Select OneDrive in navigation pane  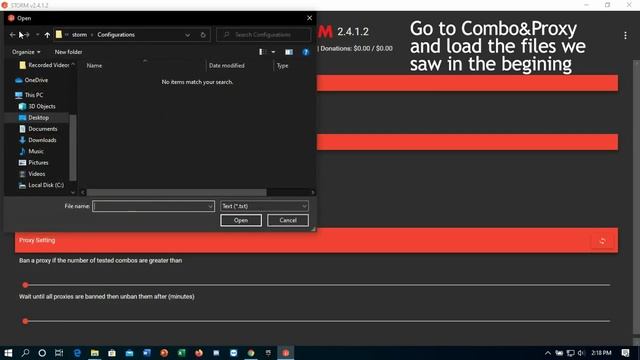click(31, 80)
